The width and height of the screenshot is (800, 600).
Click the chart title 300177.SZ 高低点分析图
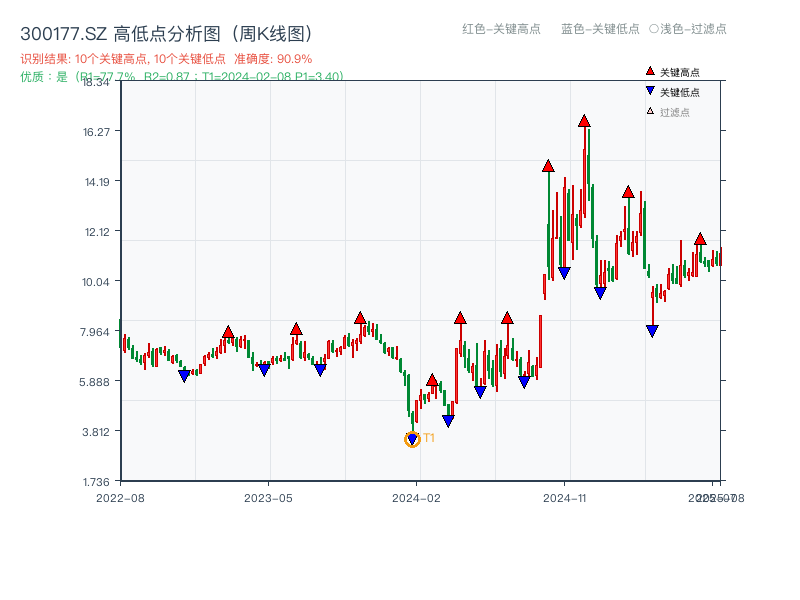[x=166, y=34]
